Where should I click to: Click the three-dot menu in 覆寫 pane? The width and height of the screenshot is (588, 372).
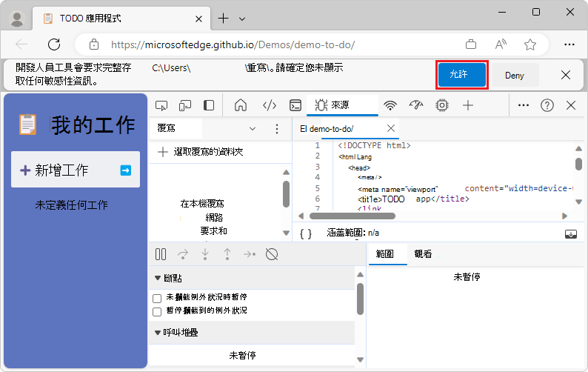tap(277, 129)
